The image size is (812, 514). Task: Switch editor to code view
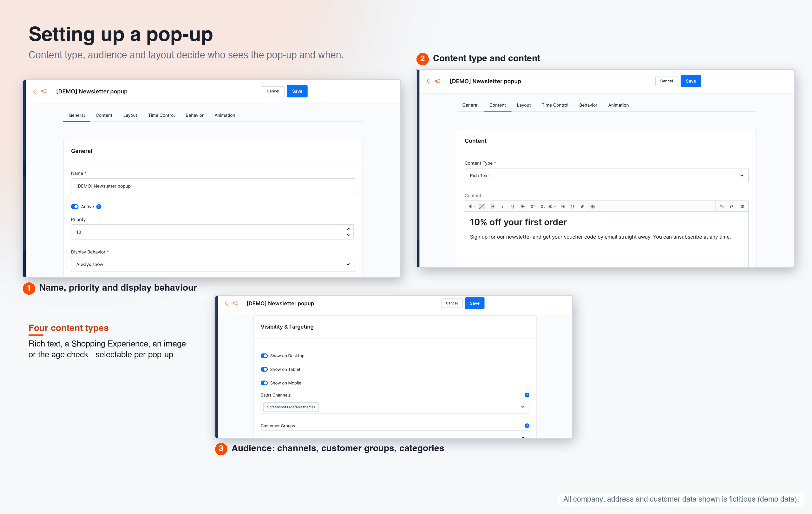742,207
